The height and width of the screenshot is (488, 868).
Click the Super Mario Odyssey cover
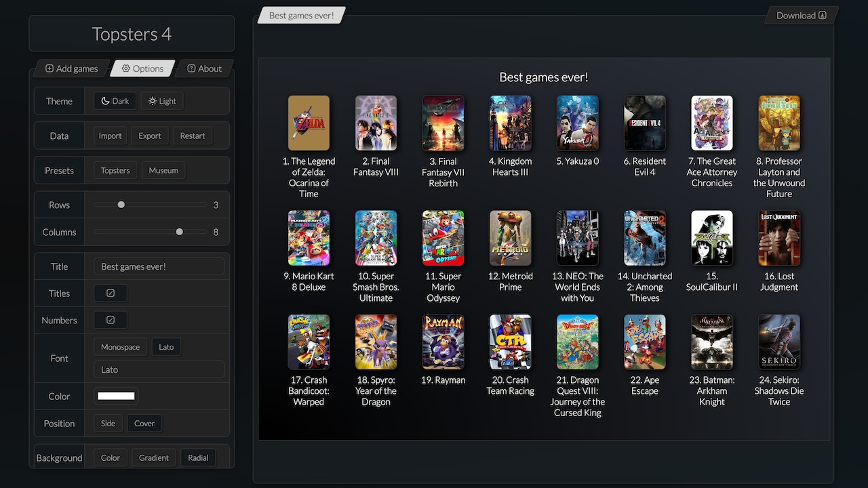443,238
